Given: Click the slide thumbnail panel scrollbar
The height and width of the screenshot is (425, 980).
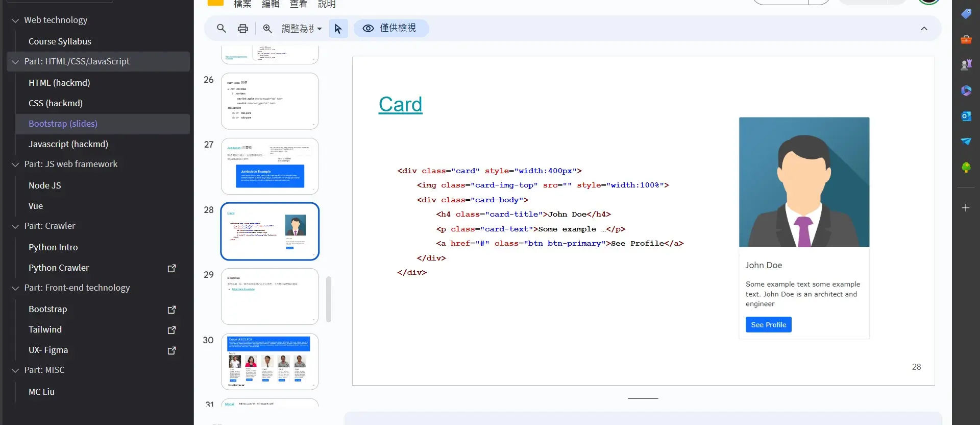Looking at the screenshot, I should click(329, 299).
